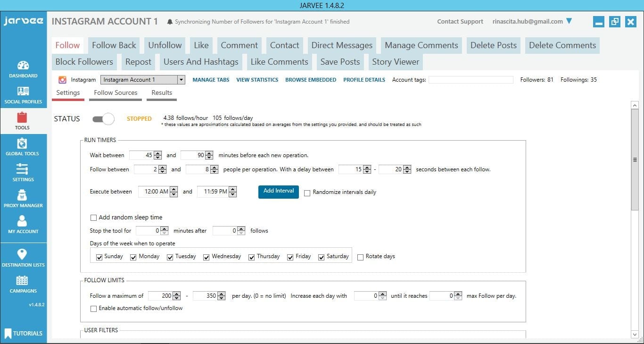Viewport: 644px width, 344px height.
Task: Focus the Account tags input field
Action: pos(471,80)
